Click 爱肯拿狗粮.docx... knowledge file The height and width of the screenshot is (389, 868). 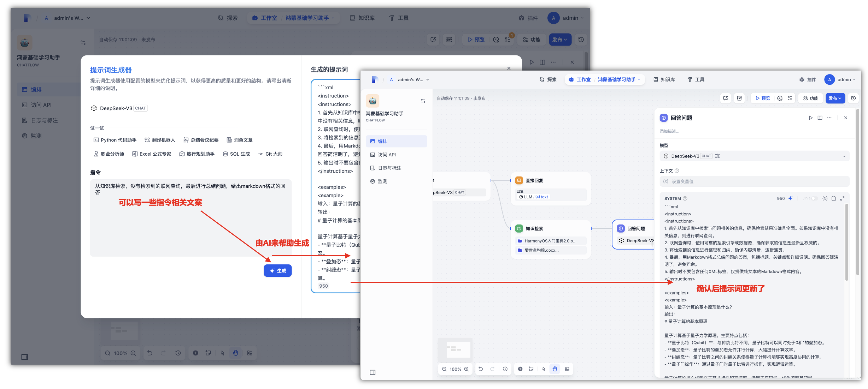551,250
